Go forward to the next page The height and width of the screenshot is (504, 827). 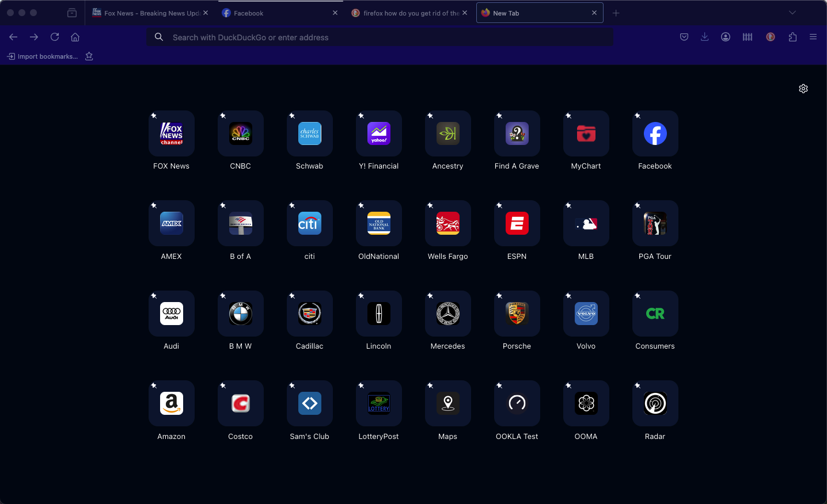[x=34, y=37]
